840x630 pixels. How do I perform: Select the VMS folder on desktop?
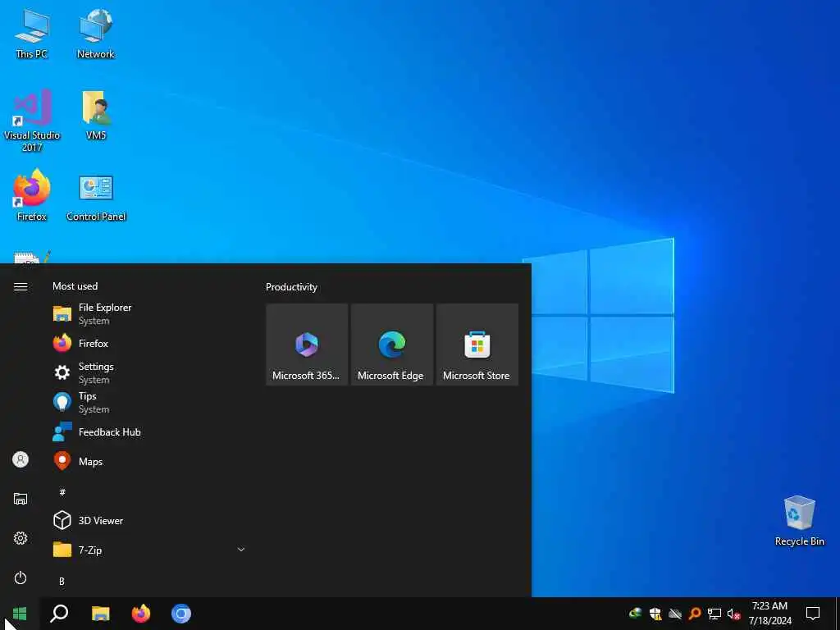96,115
